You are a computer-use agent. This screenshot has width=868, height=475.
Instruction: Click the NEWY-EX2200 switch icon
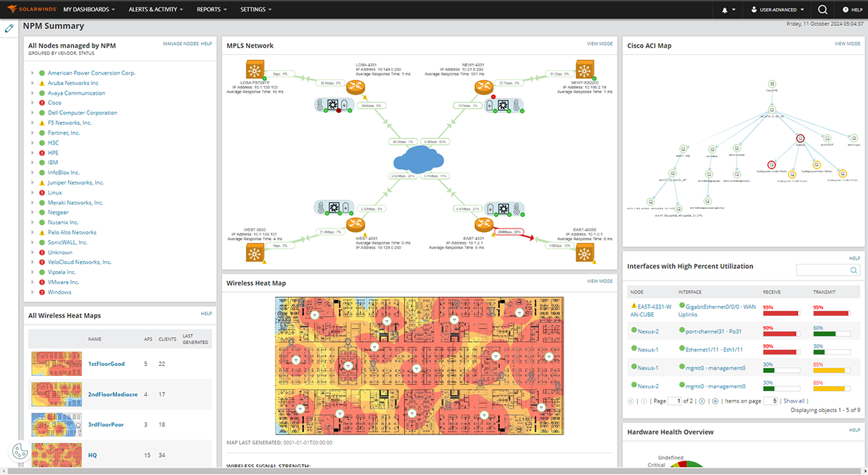click(584, 70)
